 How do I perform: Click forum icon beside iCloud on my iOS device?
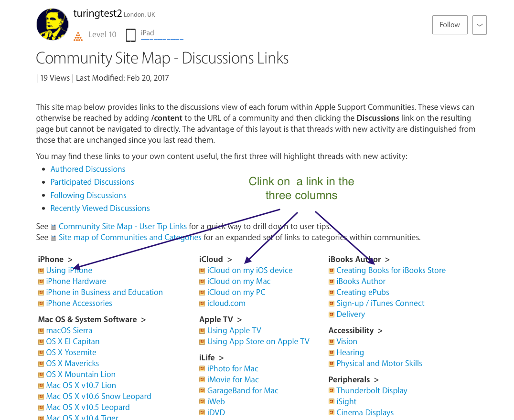click(x=202, y=271)
